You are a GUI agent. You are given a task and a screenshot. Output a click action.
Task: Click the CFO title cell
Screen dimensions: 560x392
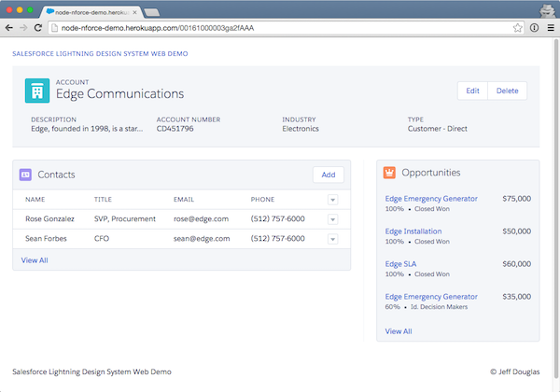[x=102, y=239]
